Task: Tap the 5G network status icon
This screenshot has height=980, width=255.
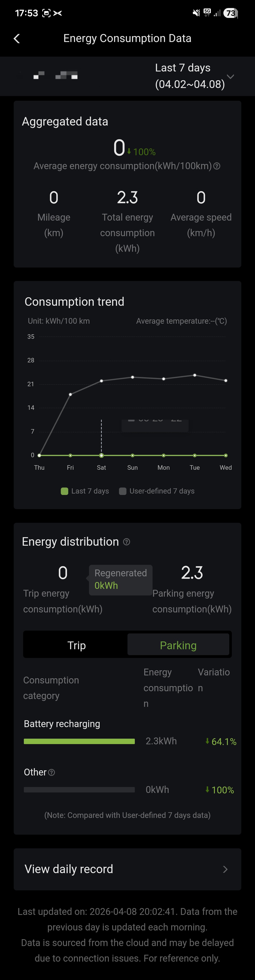Action: [x=207, y=13]
